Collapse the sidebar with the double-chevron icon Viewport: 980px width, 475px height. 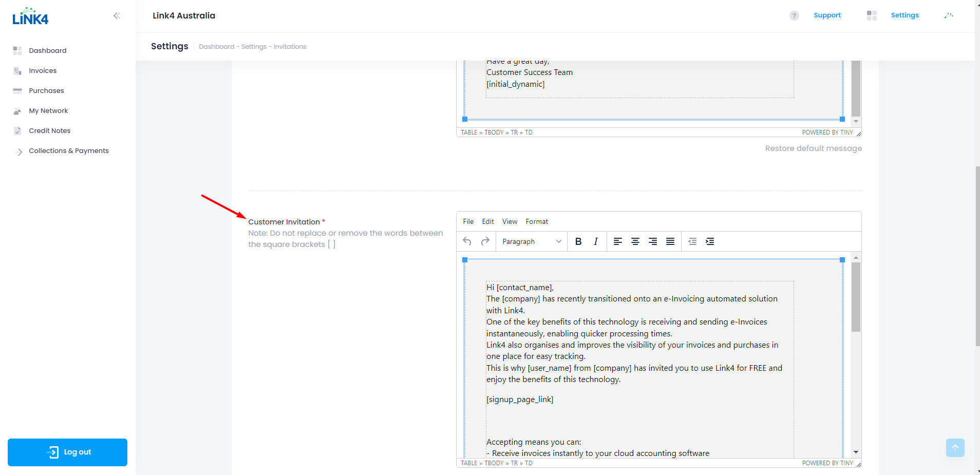pos(117,15)
